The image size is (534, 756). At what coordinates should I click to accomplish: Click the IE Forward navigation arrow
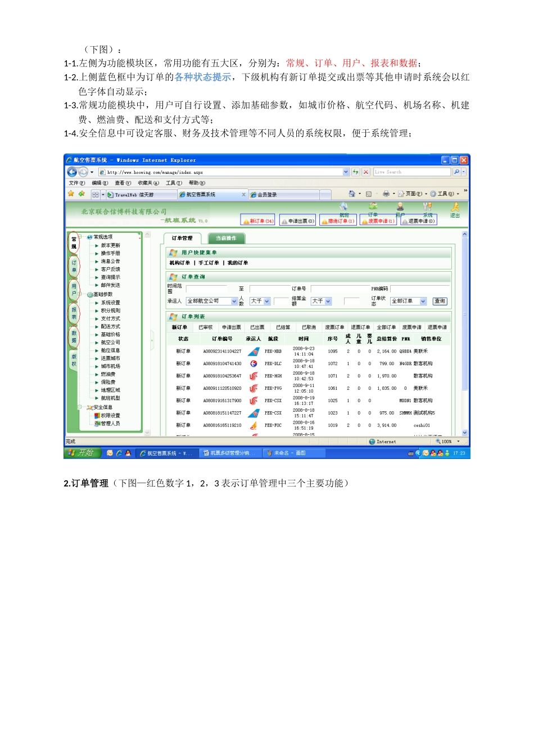click(83, 172)
